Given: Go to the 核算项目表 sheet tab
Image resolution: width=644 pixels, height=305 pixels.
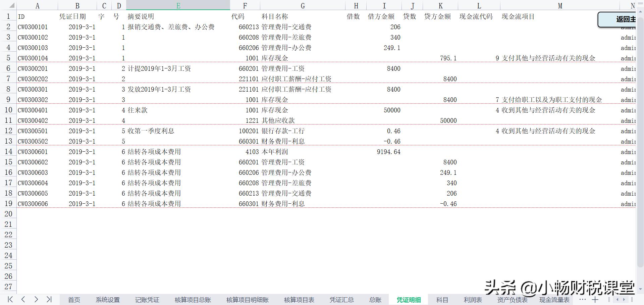Looking at the screenshot, I should 299,300.
